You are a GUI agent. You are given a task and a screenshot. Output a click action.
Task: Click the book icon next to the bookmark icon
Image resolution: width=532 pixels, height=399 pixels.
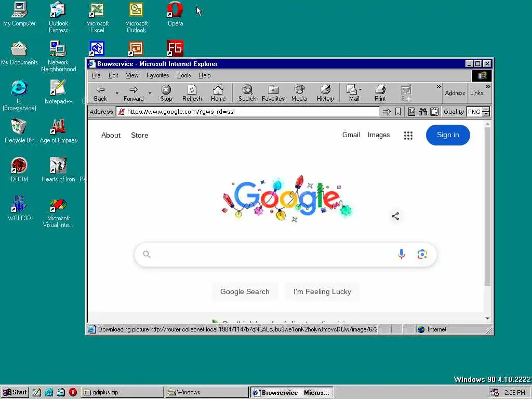click(x=411, y=112)
